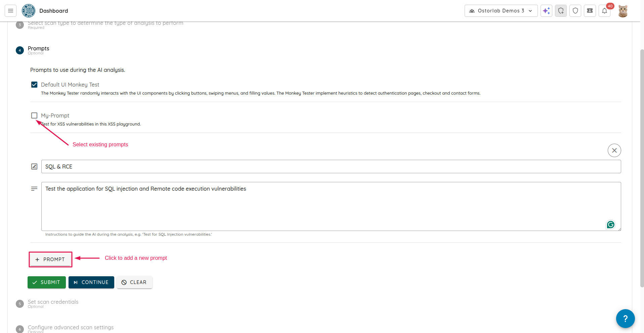The width and height of the screenshot is (644, 333).
Task: Open the plain shield icon in header
Action: 575,11
